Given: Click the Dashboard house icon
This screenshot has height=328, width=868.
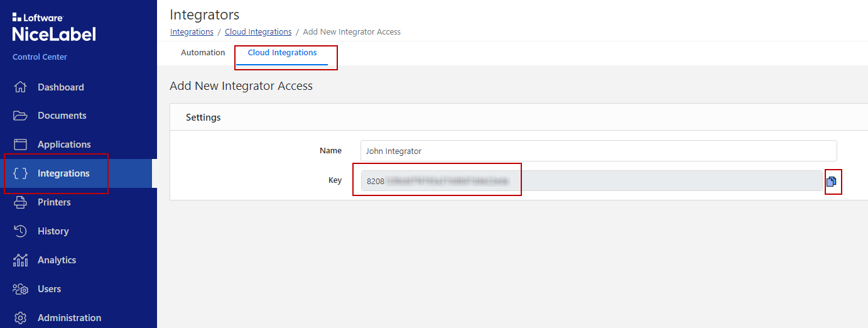Looking at the screenshot, I should [21, 87].
